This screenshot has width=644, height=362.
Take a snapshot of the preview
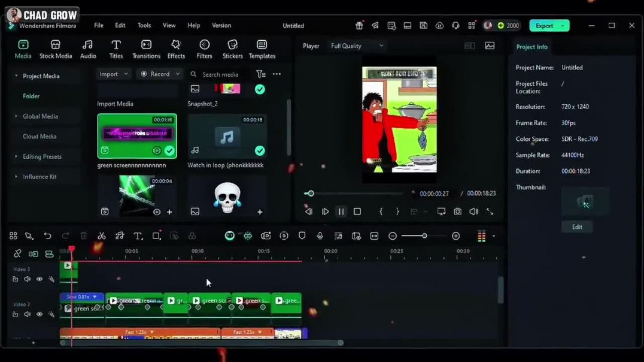tap(457, 212)
